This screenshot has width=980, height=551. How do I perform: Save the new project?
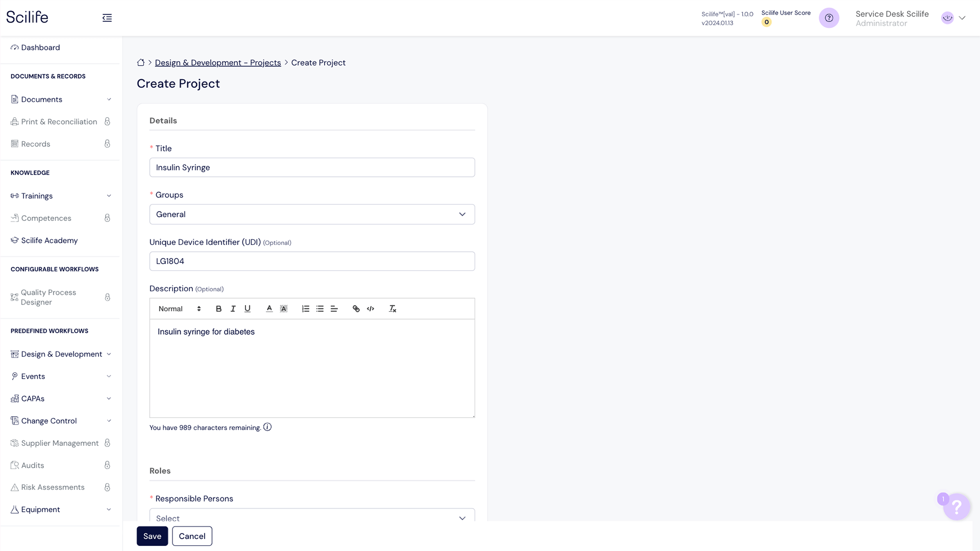[x=152, y=536]
